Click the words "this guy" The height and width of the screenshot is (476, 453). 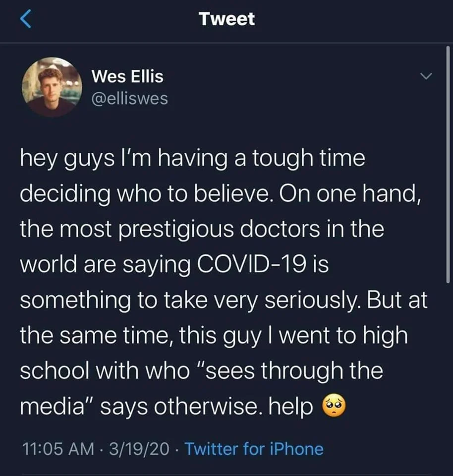220,336
